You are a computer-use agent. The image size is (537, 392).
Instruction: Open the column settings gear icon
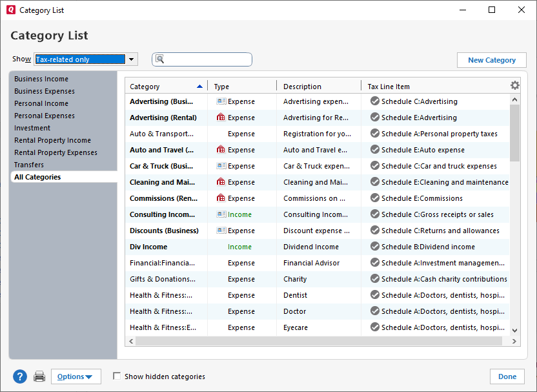point(514,85)
